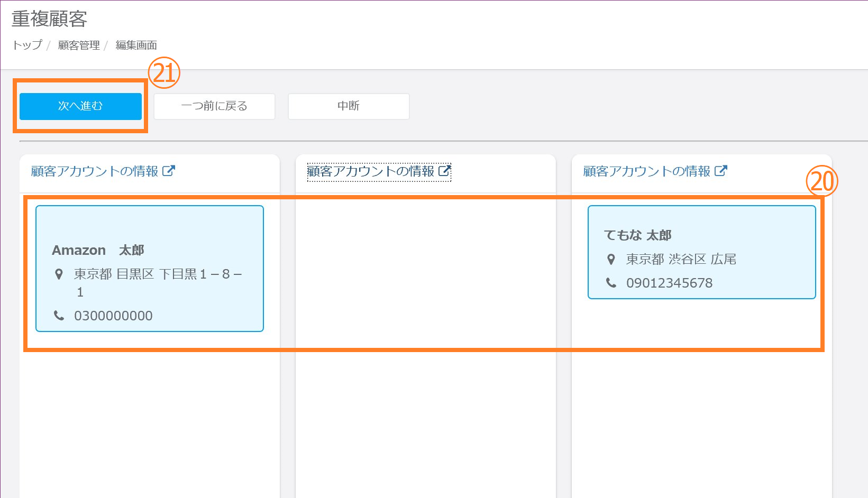Open the right column's 顧客アカウントの情報 link

[647, 171]
